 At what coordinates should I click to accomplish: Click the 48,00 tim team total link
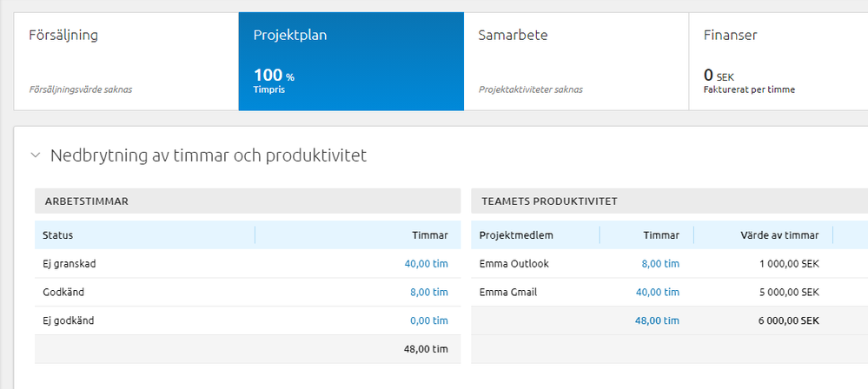coord(658,321)
